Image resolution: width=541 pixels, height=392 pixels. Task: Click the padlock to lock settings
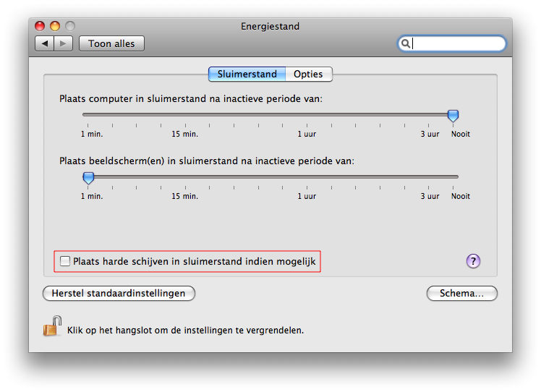(x=52, y=326)
